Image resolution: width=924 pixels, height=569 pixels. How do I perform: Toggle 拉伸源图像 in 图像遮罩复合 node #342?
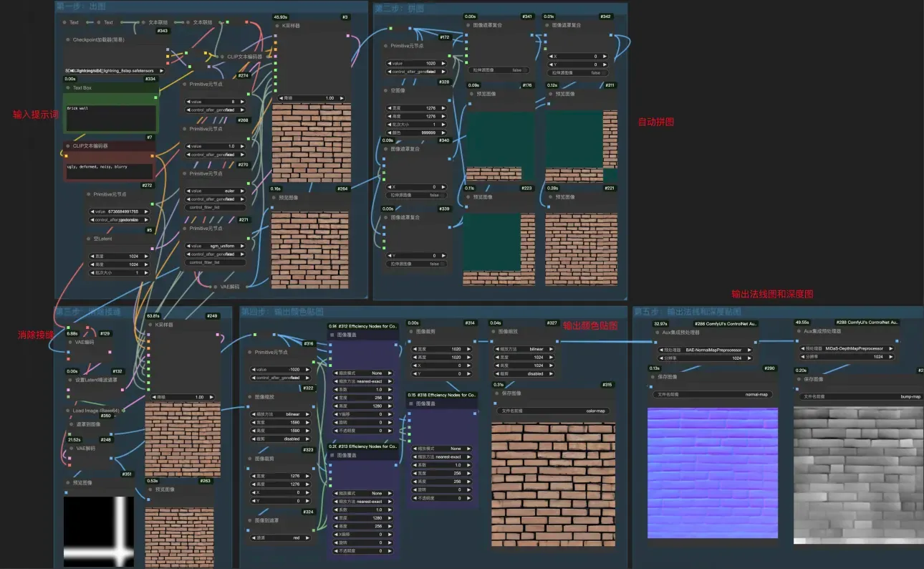click(578, 72)
